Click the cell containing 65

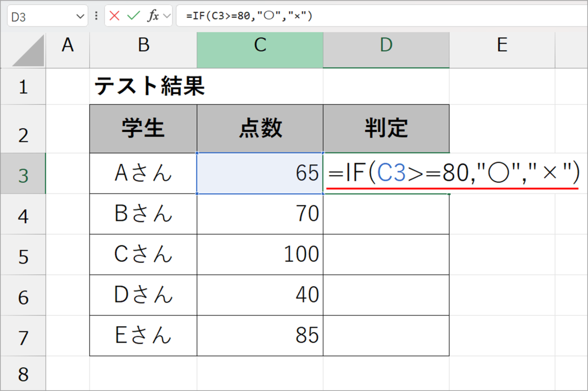pos(260,173)
